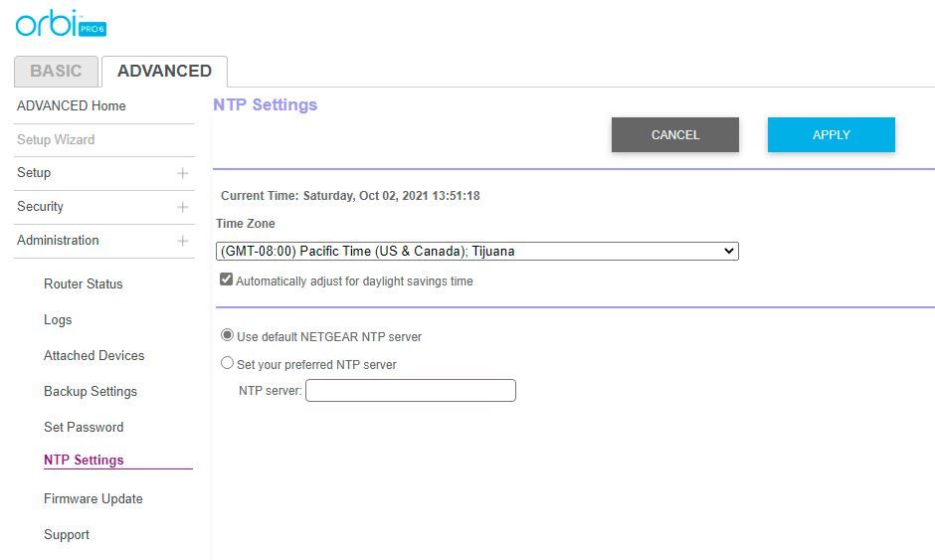Collapse the Administration section plus icon
This screenshot has height=560, width=935.
[182, 241]
